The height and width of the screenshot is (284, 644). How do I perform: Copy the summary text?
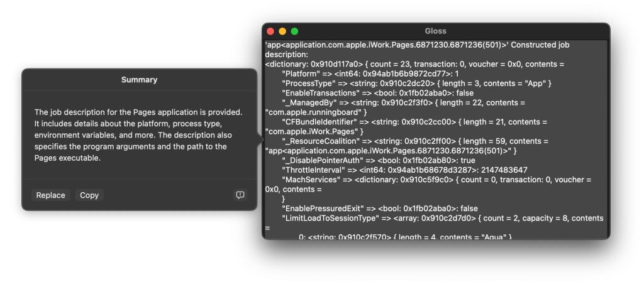[89, 195]
